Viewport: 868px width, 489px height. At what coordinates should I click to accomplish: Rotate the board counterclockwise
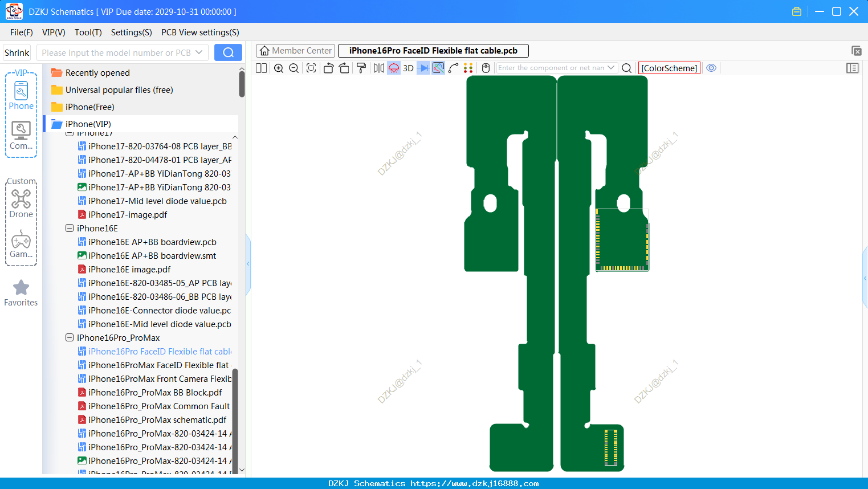(x=328, y=68)
